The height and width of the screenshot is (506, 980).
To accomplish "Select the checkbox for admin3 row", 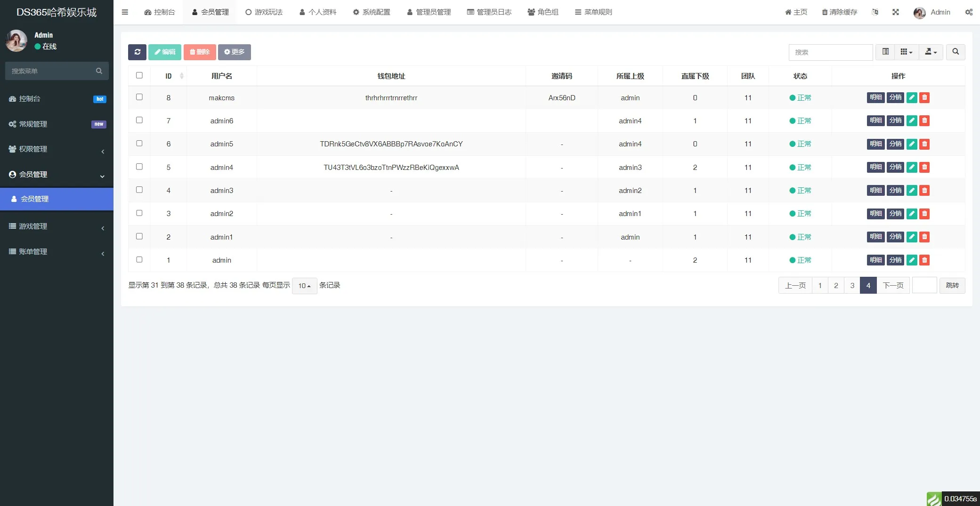I will 139,190.
